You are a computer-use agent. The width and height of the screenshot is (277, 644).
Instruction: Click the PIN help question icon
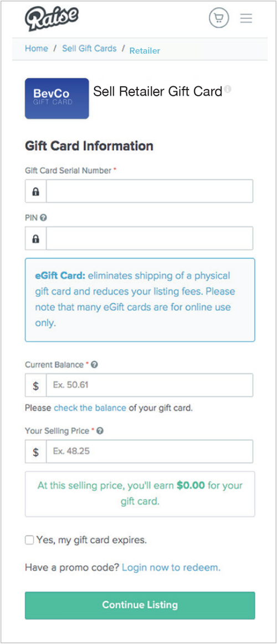point(44,218)
